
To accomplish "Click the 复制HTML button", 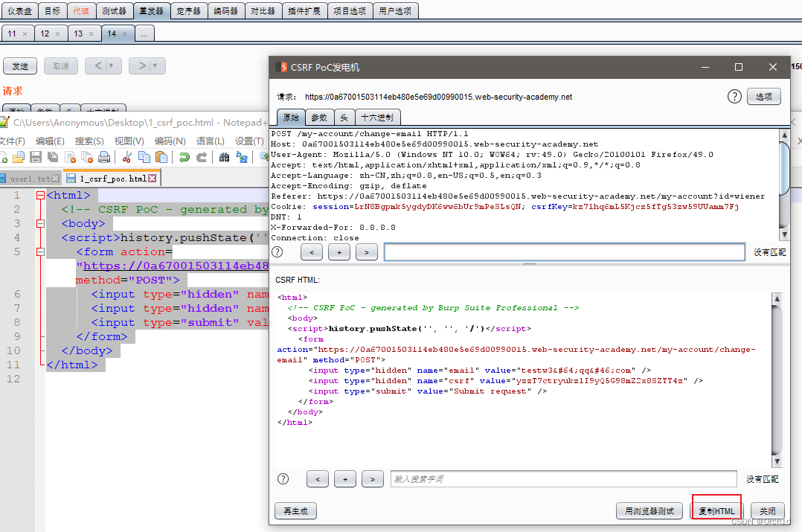I will (716, 511).
